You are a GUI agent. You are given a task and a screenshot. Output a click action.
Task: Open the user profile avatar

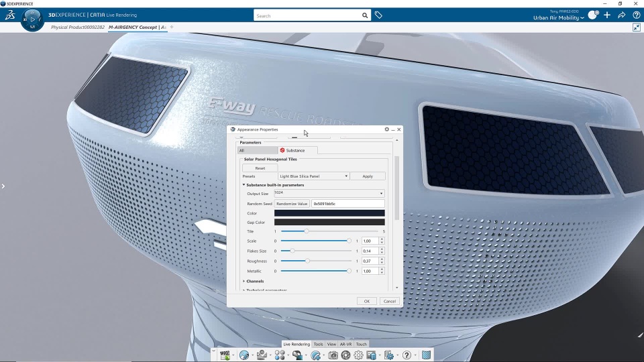(x=592, y=15)
